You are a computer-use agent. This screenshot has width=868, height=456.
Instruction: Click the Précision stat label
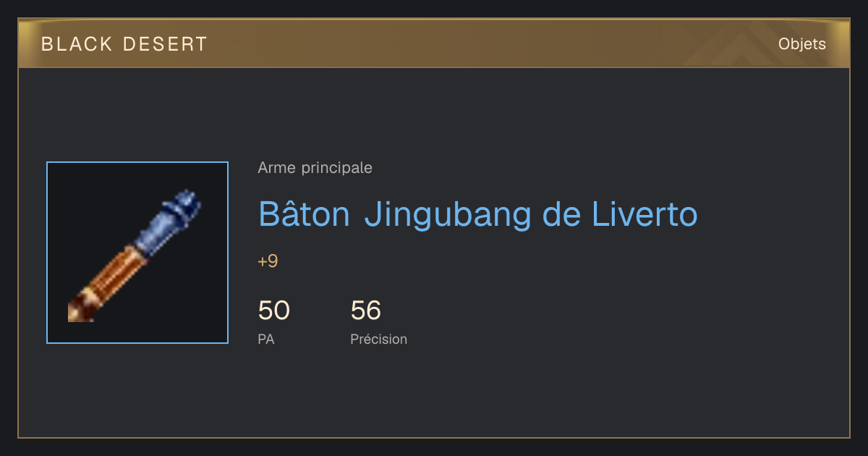point(378,339)
